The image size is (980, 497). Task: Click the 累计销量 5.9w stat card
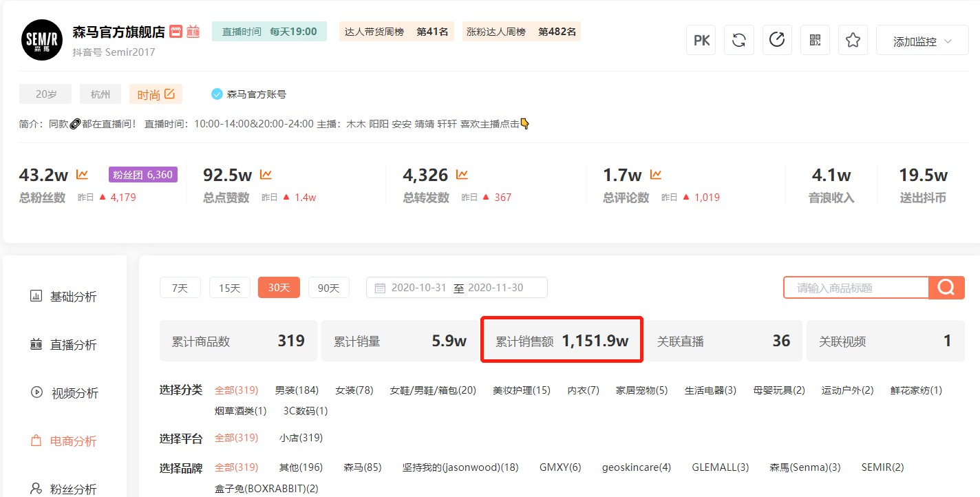pyautogui.click(x=400, y=341)
